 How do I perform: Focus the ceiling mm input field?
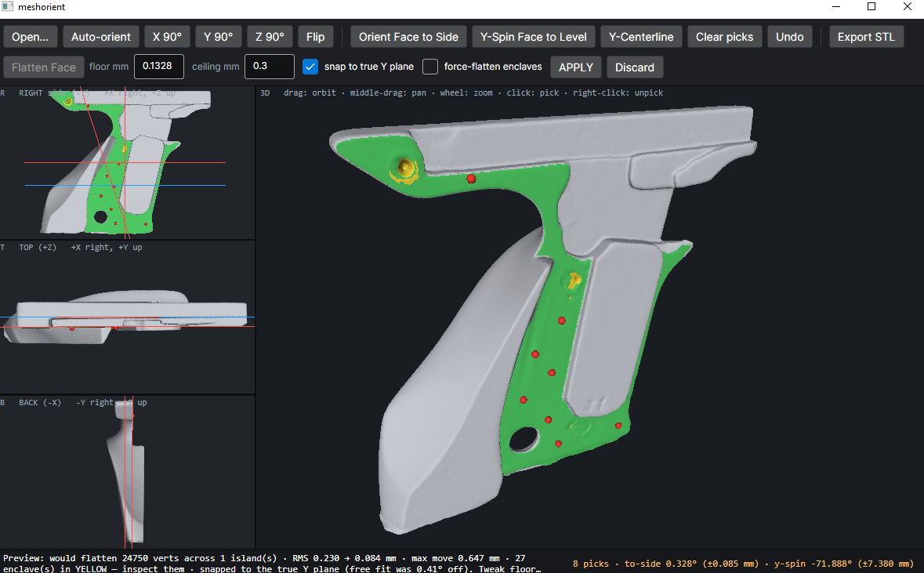coord(270,67)
